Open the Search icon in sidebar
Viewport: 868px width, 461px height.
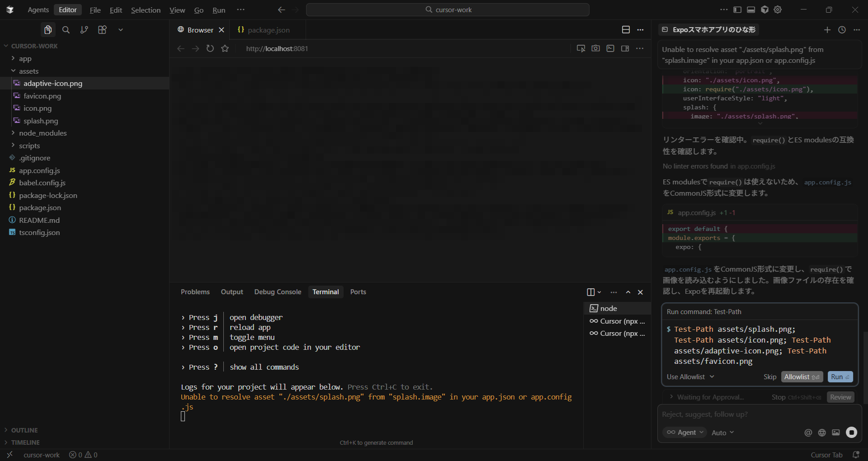(66, 30)
